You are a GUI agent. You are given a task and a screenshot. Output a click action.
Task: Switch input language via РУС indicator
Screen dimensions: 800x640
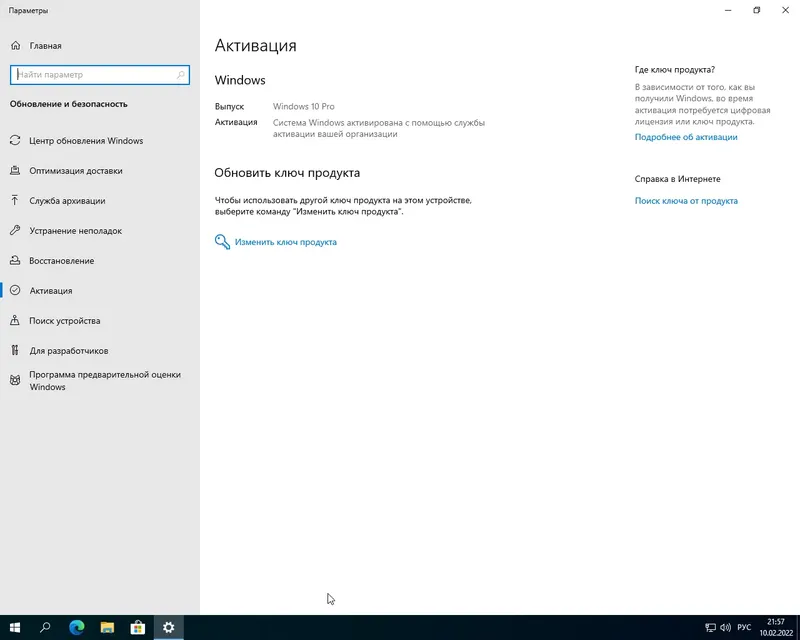tap(744, 627)
